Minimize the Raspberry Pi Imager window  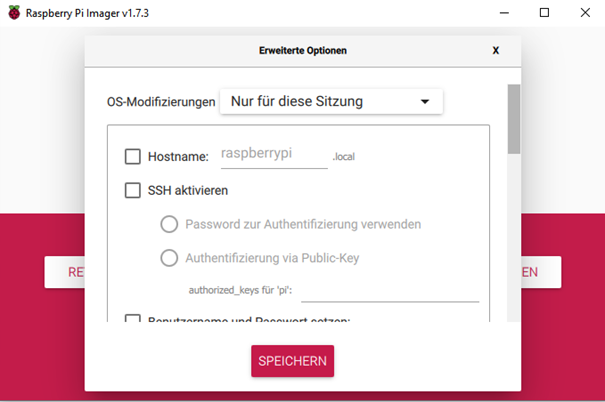[504, 13]
